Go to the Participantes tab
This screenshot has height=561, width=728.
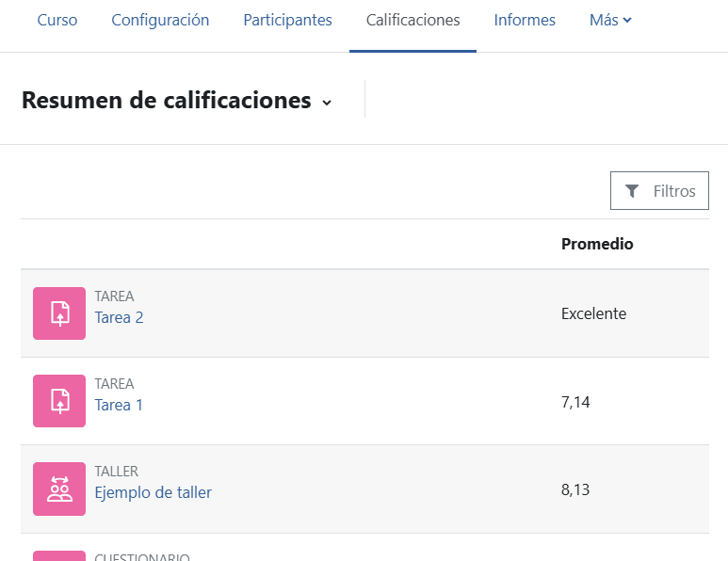click(x=287, y=20)
